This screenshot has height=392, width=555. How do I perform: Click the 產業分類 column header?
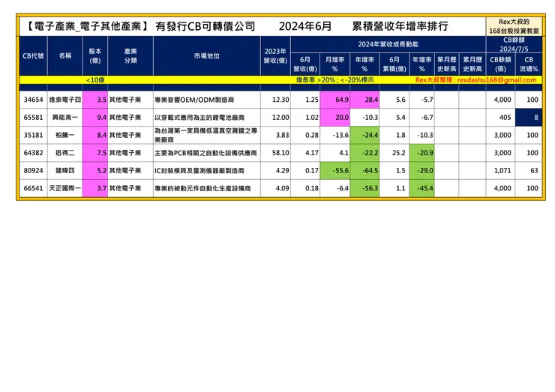click(130, 56)
